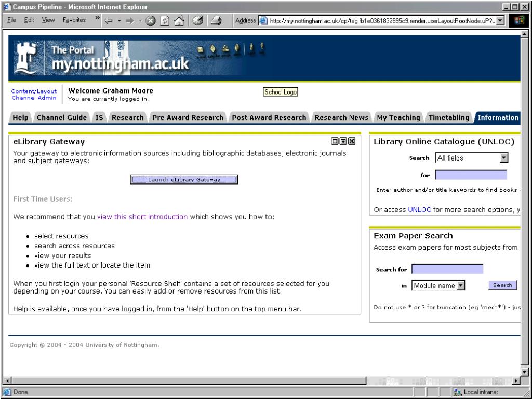Switch to the Help tab
532x399 pixels.
click(20, 118)
